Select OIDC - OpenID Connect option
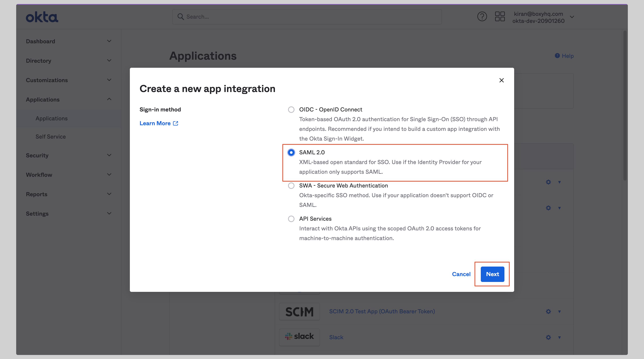Viewport: 644px width, 359px height. point(291,109)
